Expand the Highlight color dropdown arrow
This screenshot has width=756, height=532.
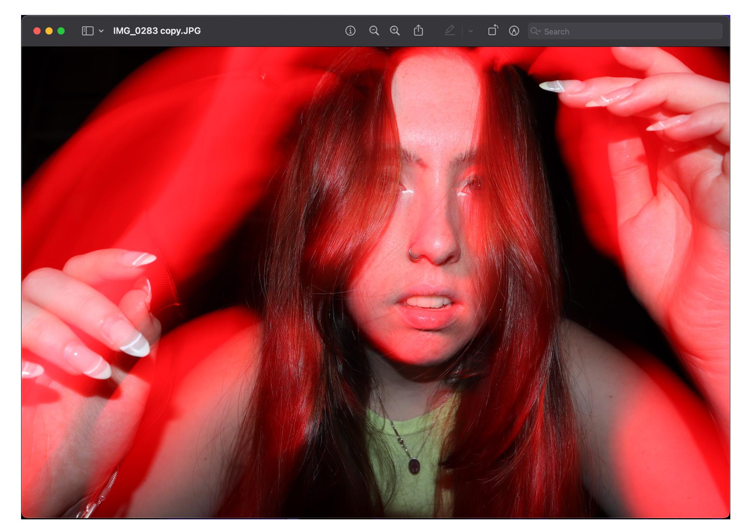[470, 31]
